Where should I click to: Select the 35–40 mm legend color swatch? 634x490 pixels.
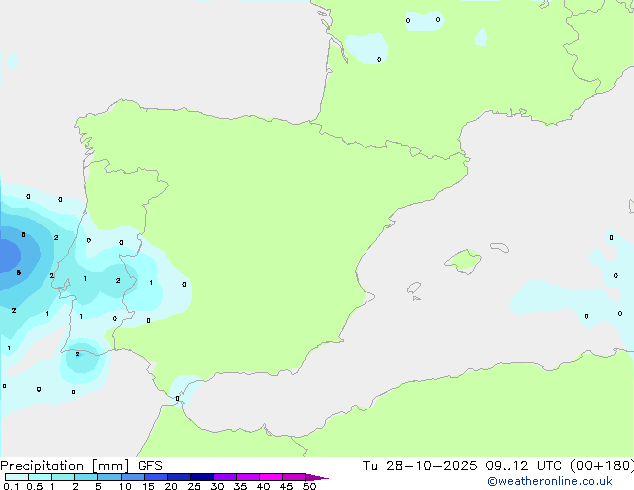tap(248, 477)
